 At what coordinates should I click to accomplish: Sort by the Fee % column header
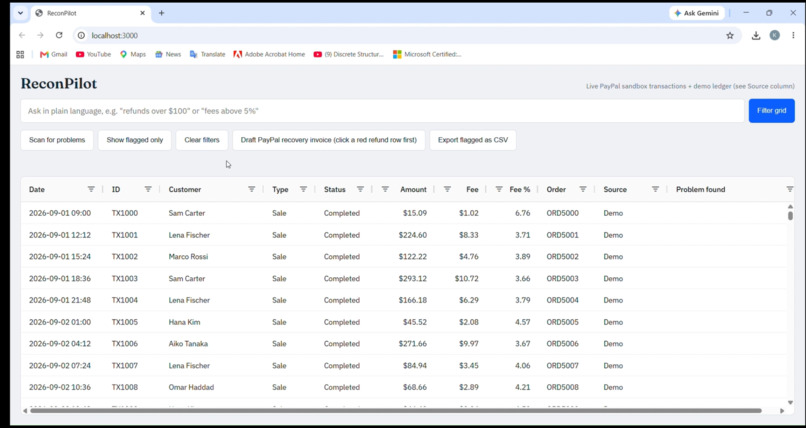tap(520, 190)
